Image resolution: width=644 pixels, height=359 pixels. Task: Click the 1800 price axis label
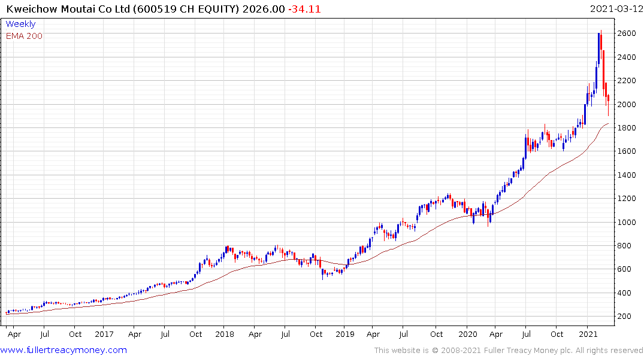(x=627, y=127)
